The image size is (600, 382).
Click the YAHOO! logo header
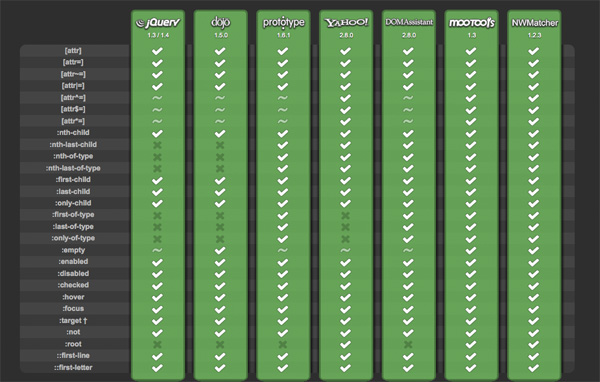coord(346,23)
